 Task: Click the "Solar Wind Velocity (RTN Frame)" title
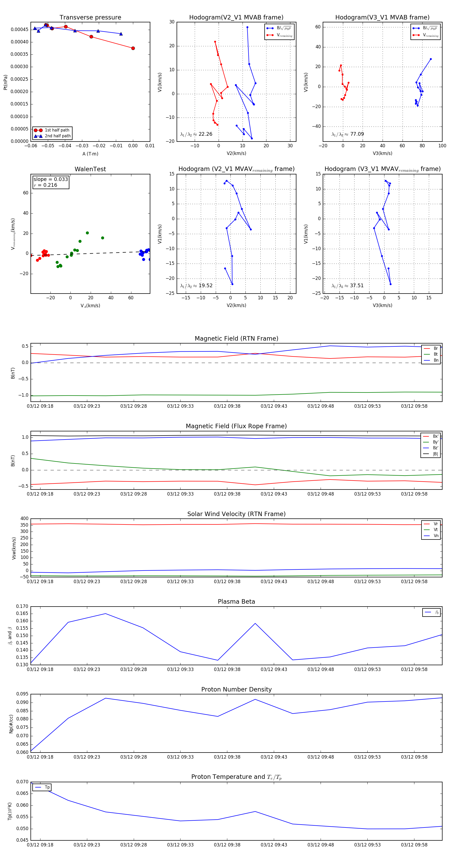236,514
